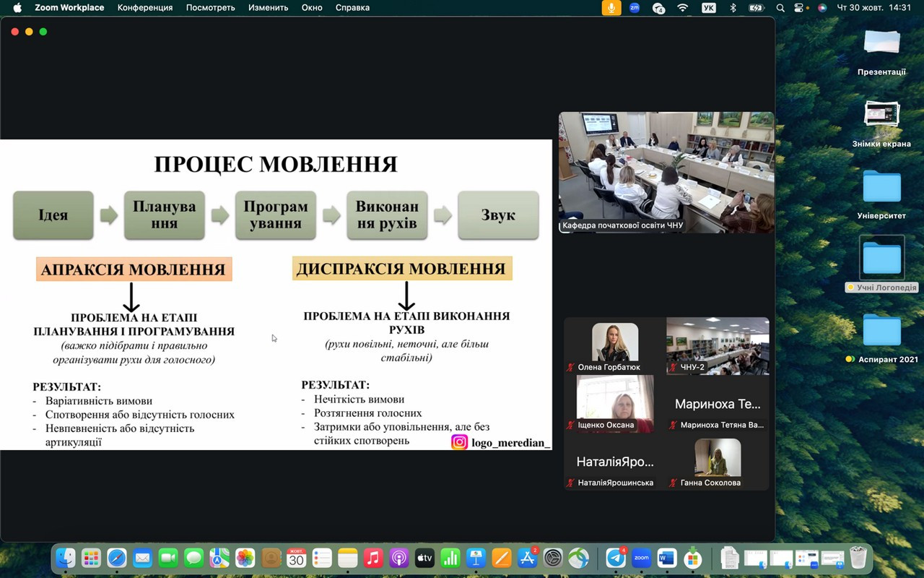Open the Учні Логопедія desktop folder

881,259
